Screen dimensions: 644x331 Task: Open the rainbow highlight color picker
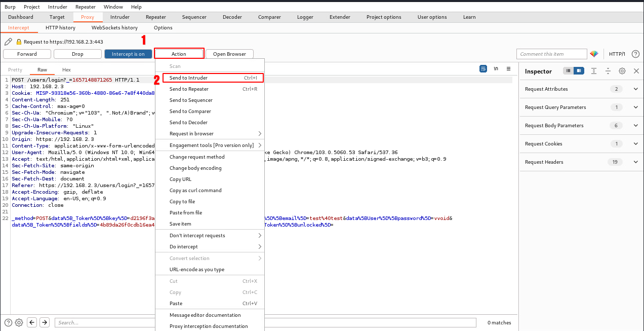point(594,54)
